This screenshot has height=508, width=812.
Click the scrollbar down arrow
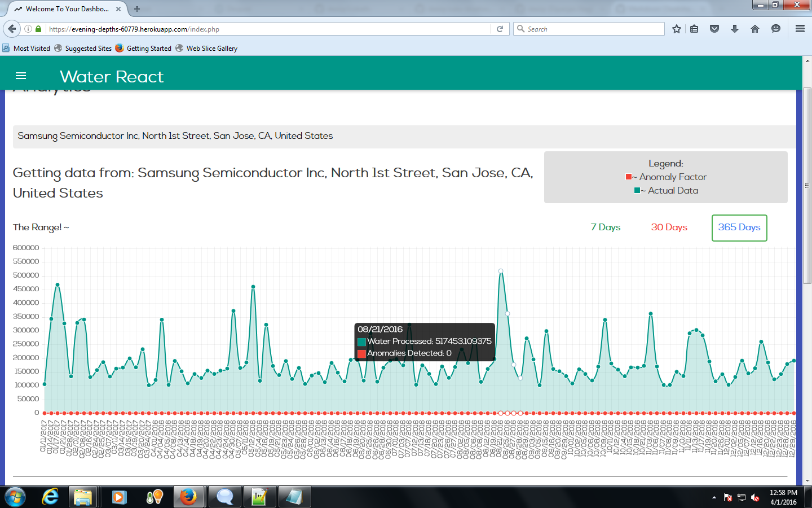pyautogui.click(x=807, y=481)
